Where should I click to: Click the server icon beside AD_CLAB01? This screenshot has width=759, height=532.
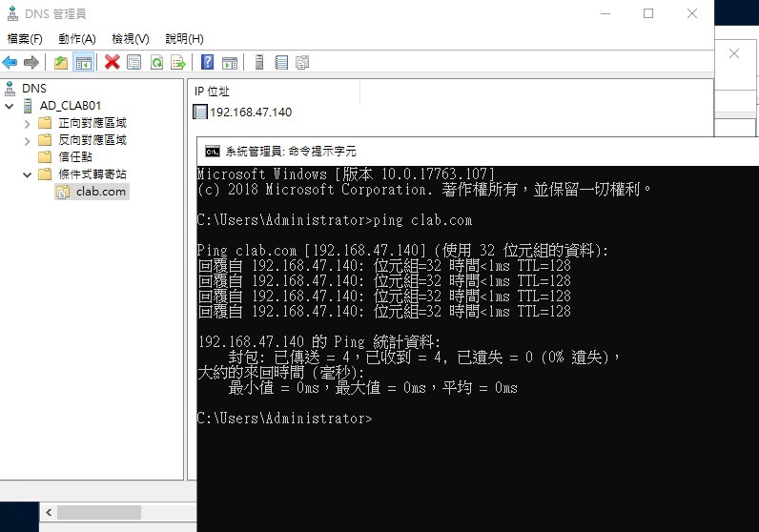click(28, 106)
